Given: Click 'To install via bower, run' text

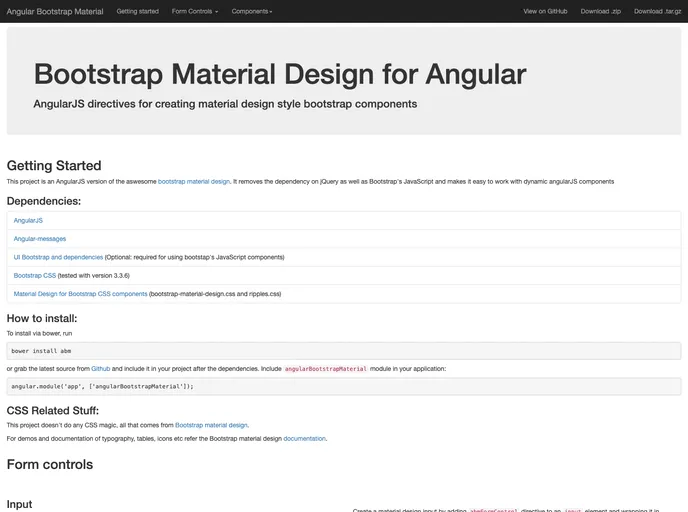Looking at the screenshot, I should [x=39, y=333].
